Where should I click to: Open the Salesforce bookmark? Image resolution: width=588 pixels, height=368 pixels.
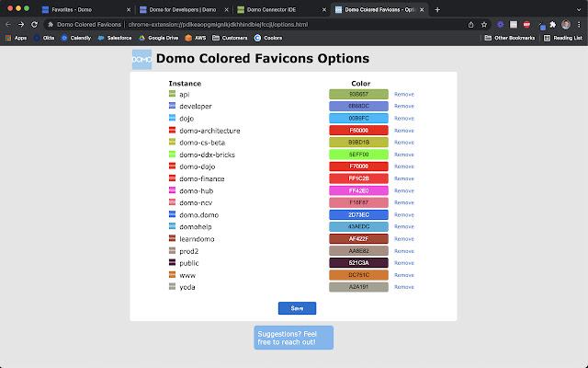pyautogui.click(x=115, y=38)
